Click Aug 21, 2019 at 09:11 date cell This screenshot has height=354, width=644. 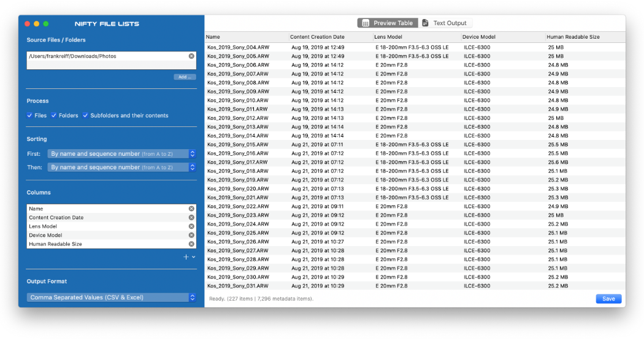318,206
